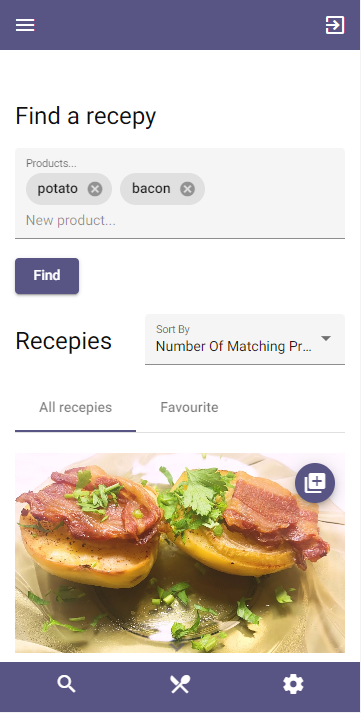This screenshot has height=714, width=361.
Task: Add recipe to collection via plus icon
Action: (x=315, y=483)
